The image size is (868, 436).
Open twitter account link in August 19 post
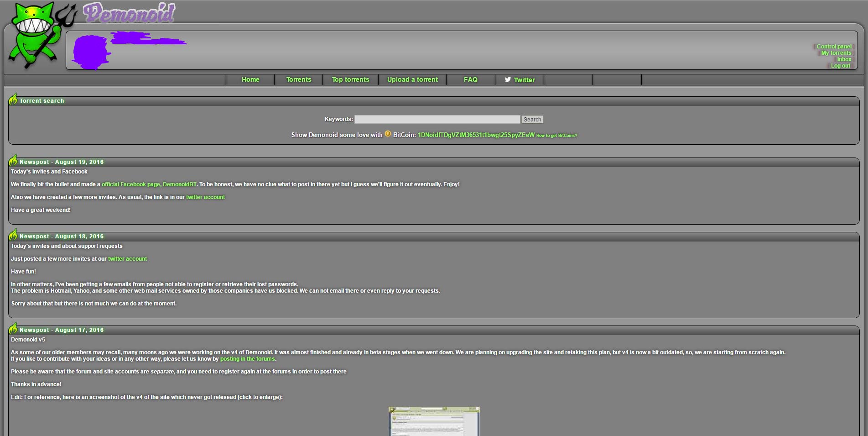(x=205, y=197)
